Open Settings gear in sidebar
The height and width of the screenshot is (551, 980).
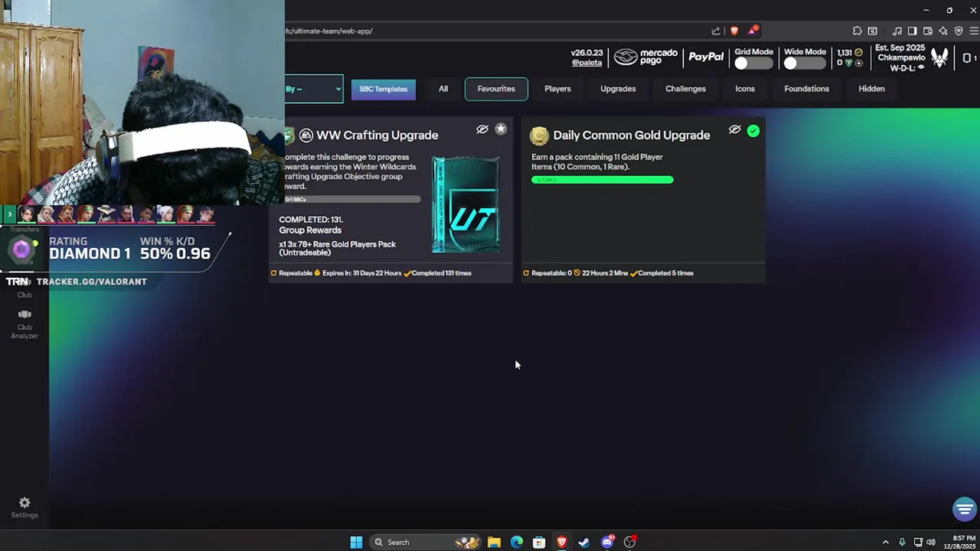(x=24, y=507)
